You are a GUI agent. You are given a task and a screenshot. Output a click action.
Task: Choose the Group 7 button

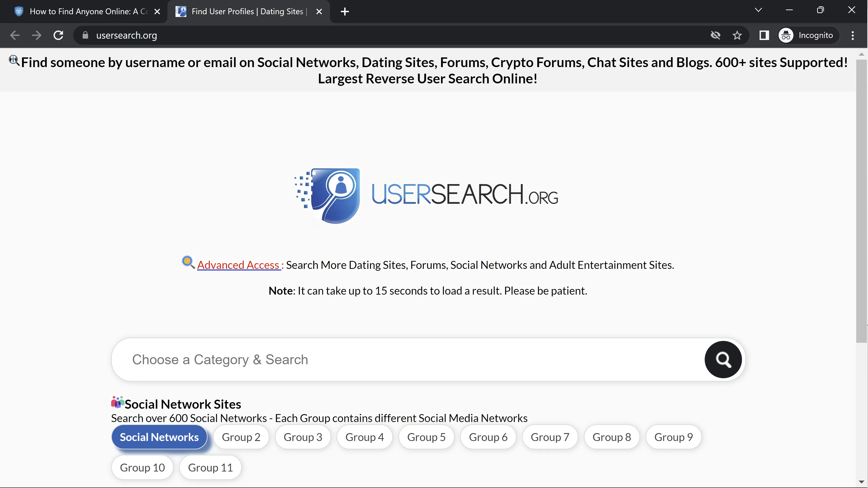pyautogui.click(x=550, y=437)
